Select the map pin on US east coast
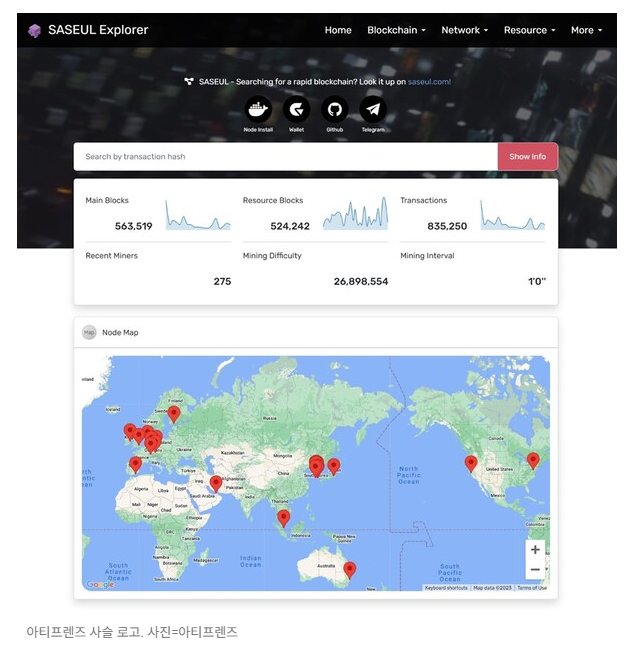635x652 pixels. pyautogui.click(x=533, y=461)
